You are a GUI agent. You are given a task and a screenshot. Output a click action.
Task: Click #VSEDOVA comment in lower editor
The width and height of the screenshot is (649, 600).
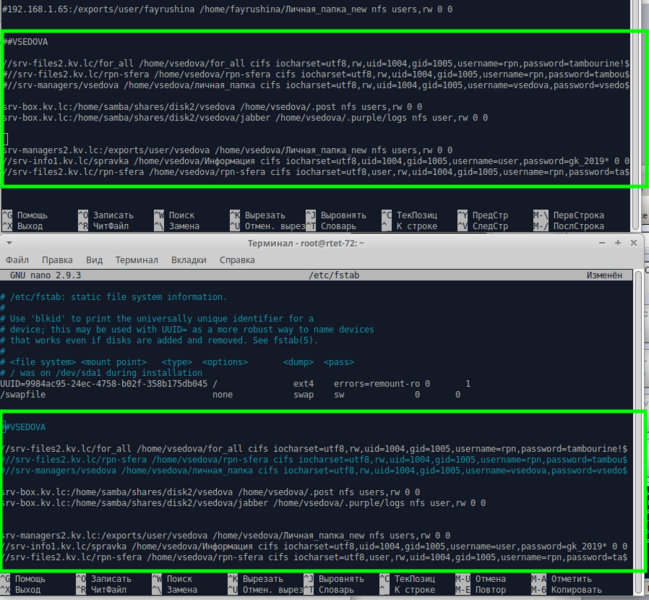coord(25,427)
